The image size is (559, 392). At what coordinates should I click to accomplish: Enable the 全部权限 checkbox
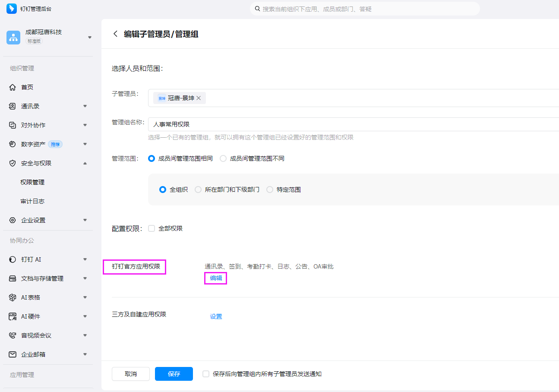[x=152, y=228]
